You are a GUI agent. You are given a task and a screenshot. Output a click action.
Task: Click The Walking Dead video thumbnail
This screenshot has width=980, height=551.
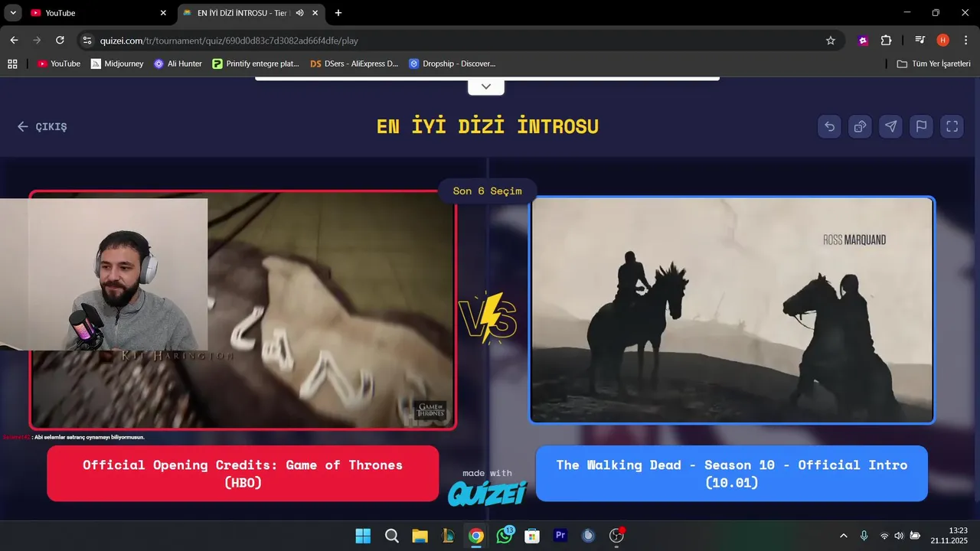click(x=732, y=310)
